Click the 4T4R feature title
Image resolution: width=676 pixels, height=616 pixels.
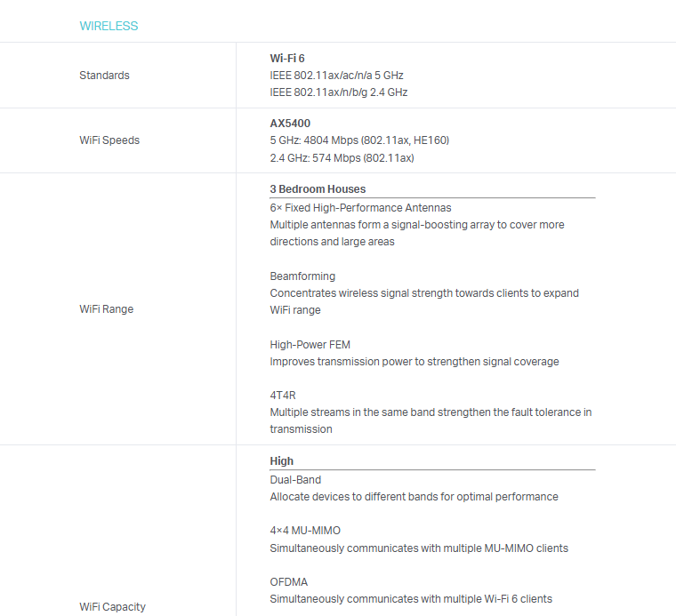pos(283,395)
